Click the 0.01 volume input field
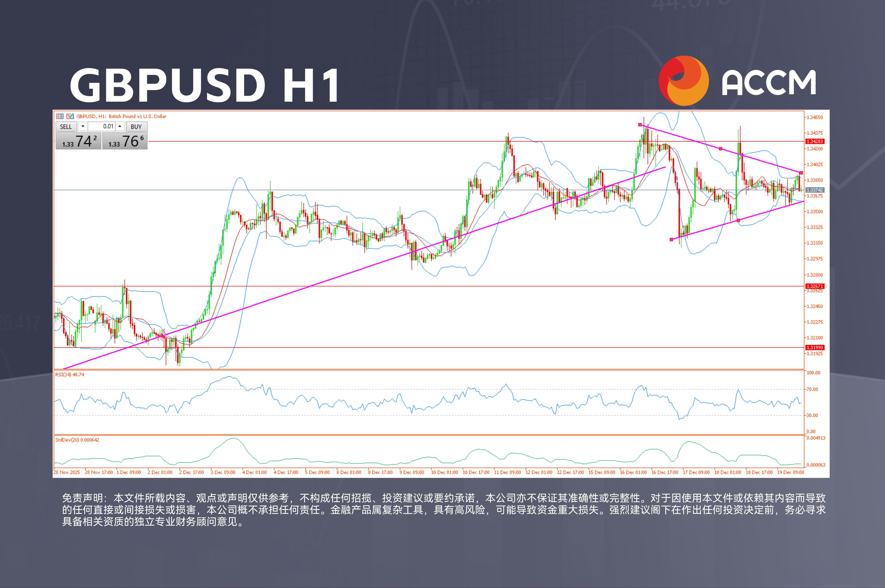885x588 pixels. (102, 126)
